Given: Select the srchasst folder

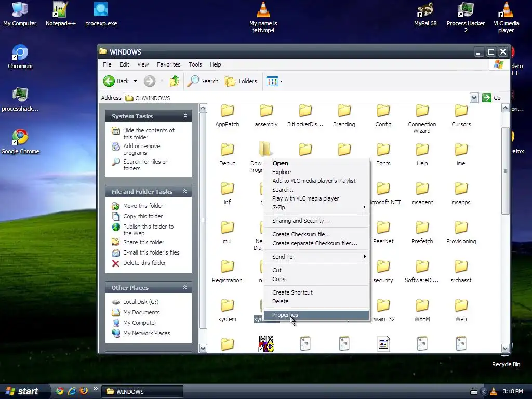Looking at the screenshot, I should 461,271.
